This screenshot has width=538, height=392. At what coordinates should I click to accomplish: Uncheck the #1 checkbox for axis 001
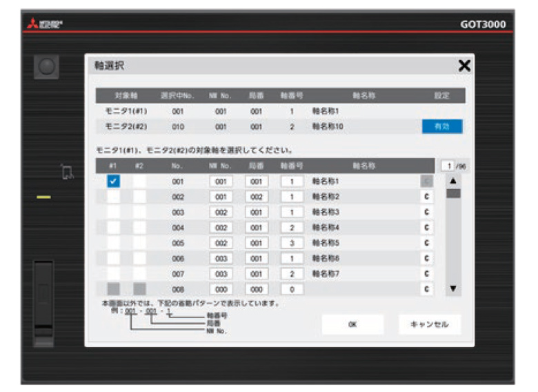(x=114, y=182)
